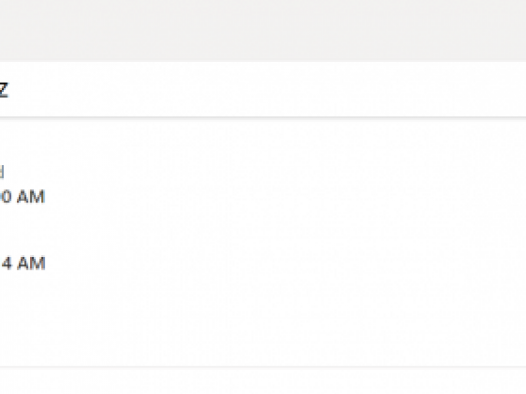Click the white area below the bottom separator
Image resolution: width=526 pixels, height=394 pixels.
(x=263, y=381)
